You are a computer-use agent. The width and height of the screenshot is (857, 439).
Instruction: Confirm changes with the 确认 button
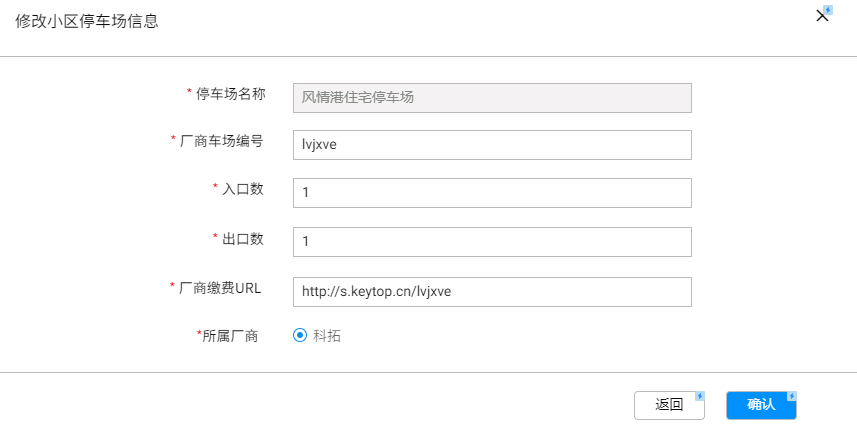pos(760,405)
